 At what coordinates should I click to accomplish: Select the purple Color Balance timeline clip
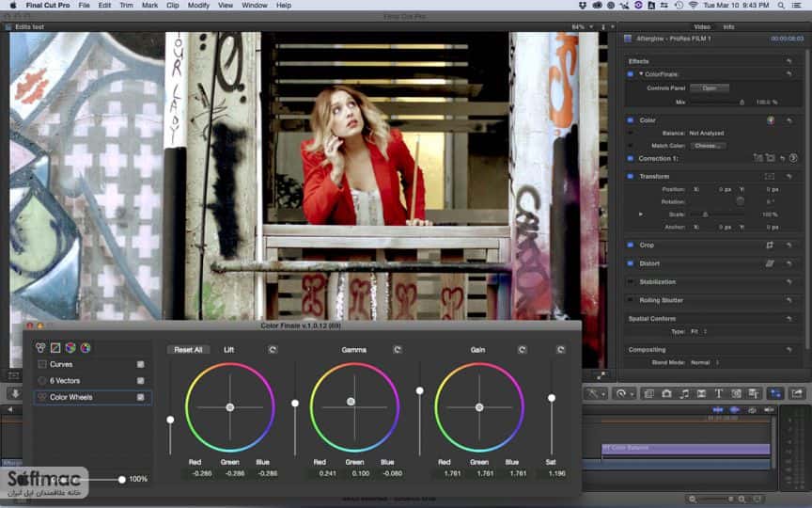coord(686,449)
